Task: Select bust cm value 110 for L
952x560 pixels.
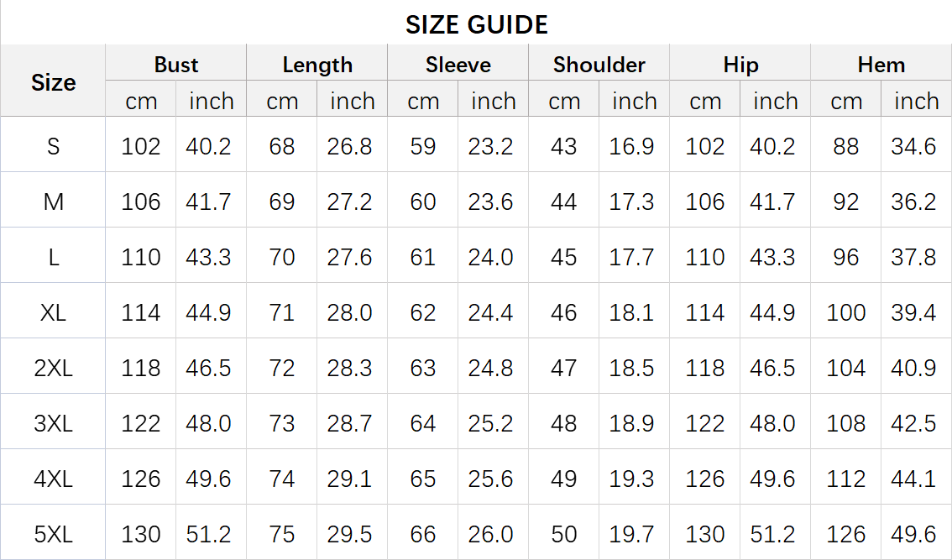Action: coord(141,257)
